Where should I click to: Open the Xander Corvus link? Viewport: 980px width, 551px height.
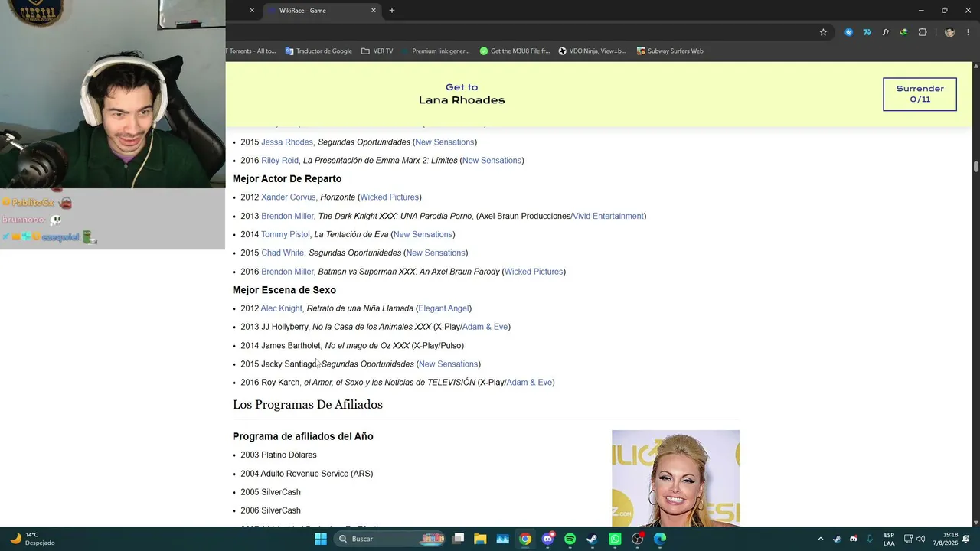click(288, 197)
